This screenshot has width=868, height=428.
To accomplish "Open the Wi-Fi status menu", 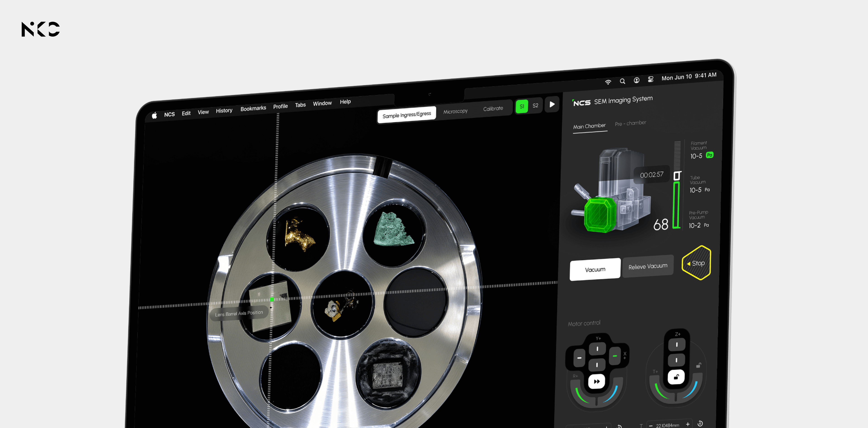I will 608,82.
